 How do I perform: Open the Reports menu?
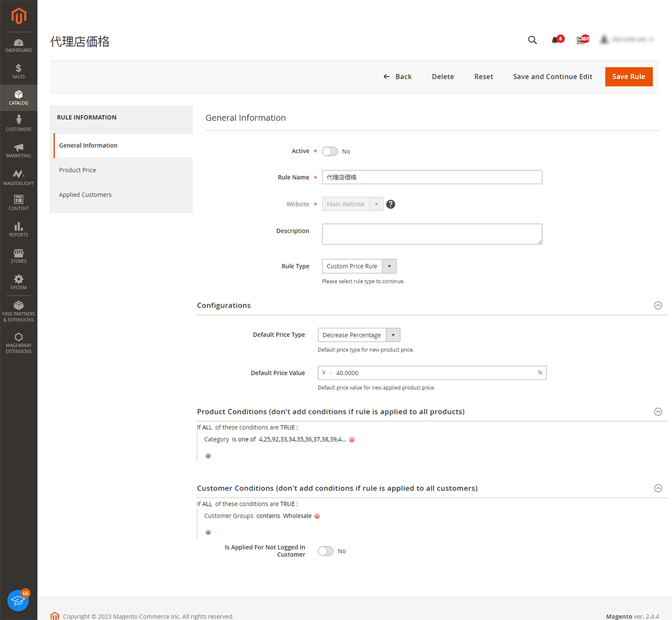coord(18,230)
